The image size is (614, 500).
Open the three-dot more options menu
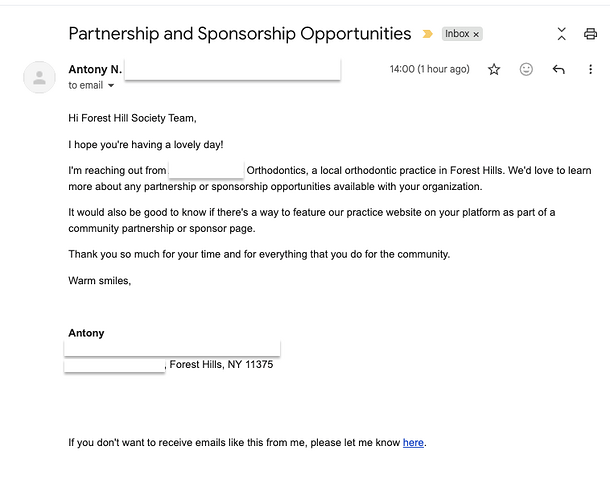click(589, 70)
